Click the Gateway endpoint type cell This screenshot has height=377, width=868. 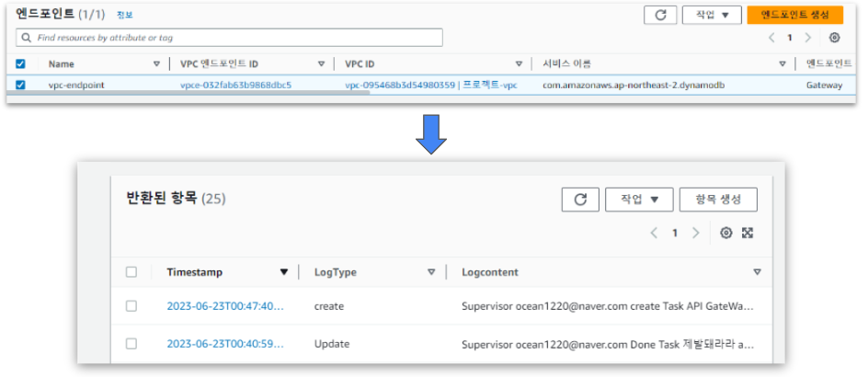click(824, 86)
